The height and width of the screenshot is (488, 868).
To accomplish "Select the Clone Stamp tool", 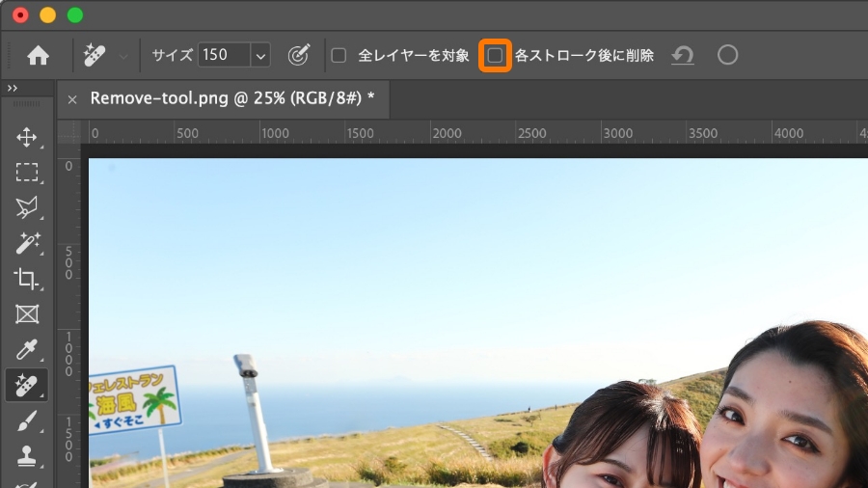I will click(x=27, y=456).
